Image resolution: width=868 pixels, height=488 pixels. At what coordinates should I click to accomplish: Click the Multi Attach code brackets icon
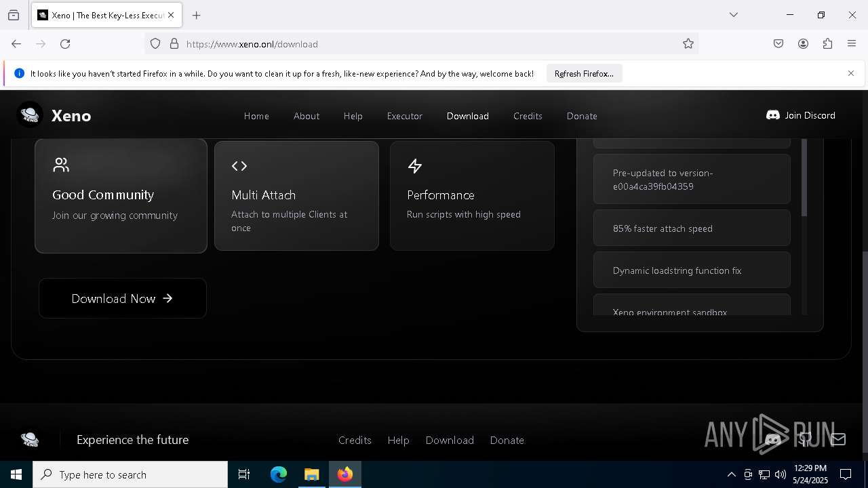[239, 166]
